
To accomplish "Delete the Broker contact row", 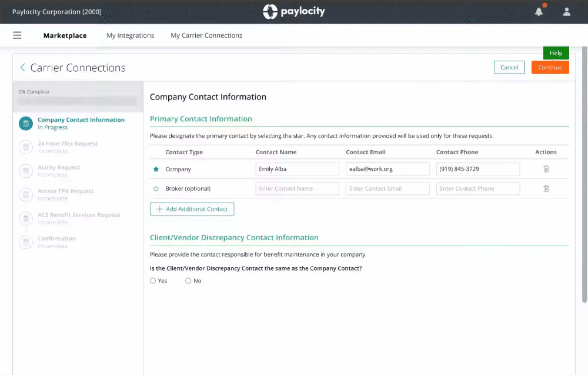I will [546, 188].
